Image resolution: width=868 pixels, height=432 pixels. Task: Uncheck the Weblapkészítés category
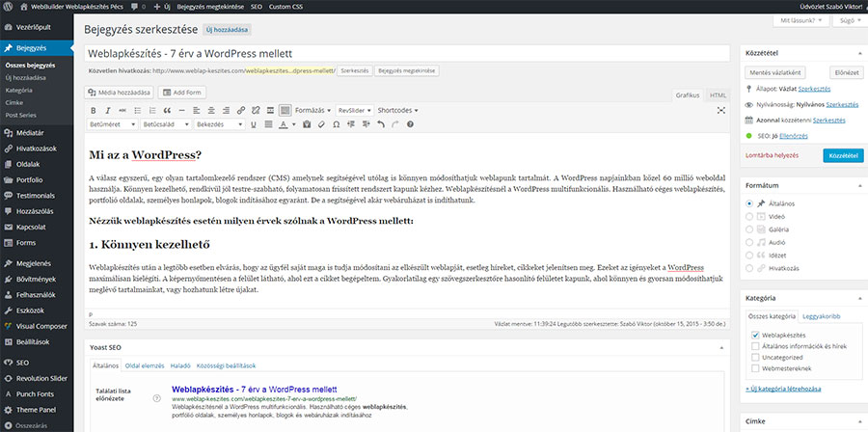[755, 336]
